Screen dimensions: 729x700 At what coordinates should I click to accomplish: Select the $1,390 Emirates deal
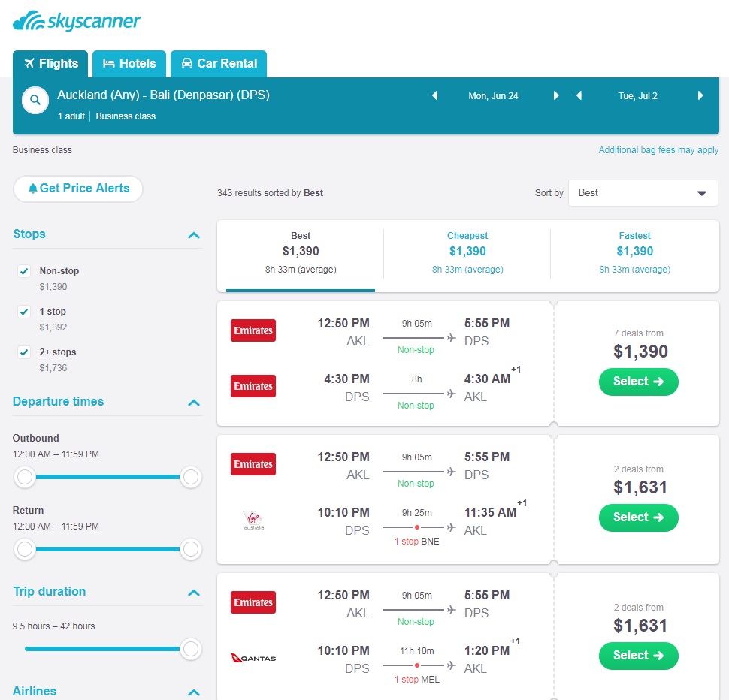point(638,382)
